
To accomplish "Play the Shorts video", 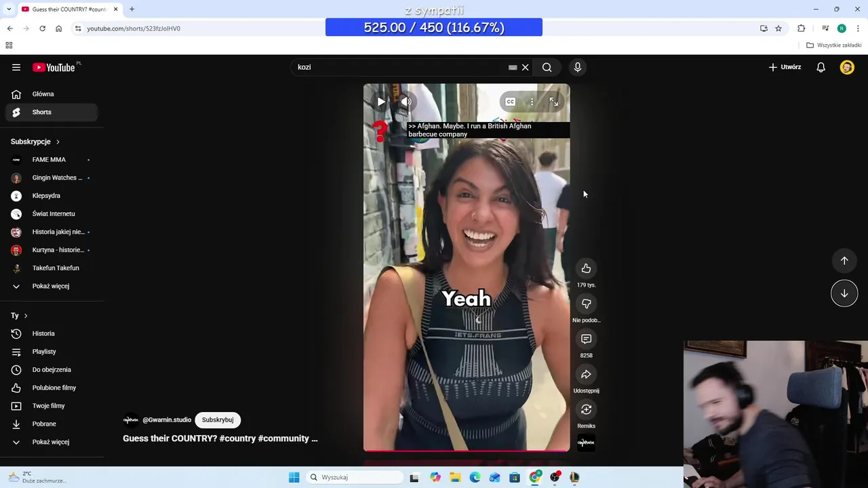I will click(x=381, y=102).
